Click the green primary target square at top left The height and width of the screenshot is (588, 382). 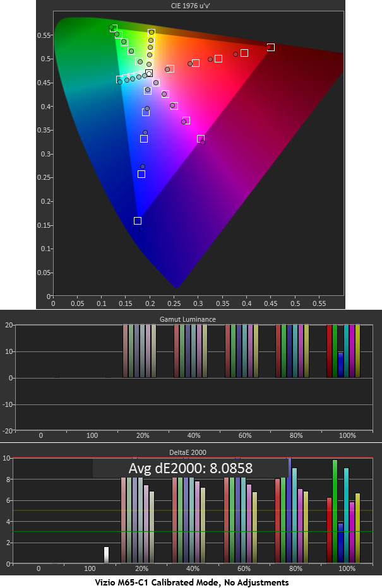[114, 28]
